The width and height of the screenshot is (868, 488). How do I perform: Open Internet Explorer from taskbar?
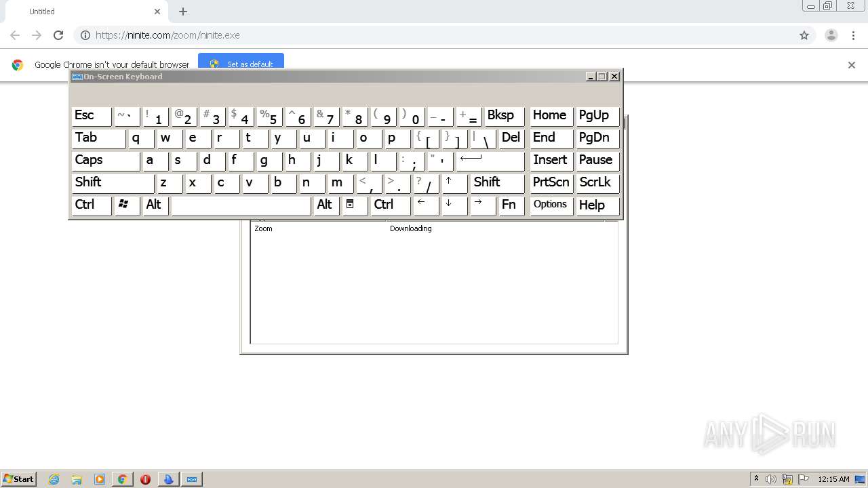click(54, 479)
